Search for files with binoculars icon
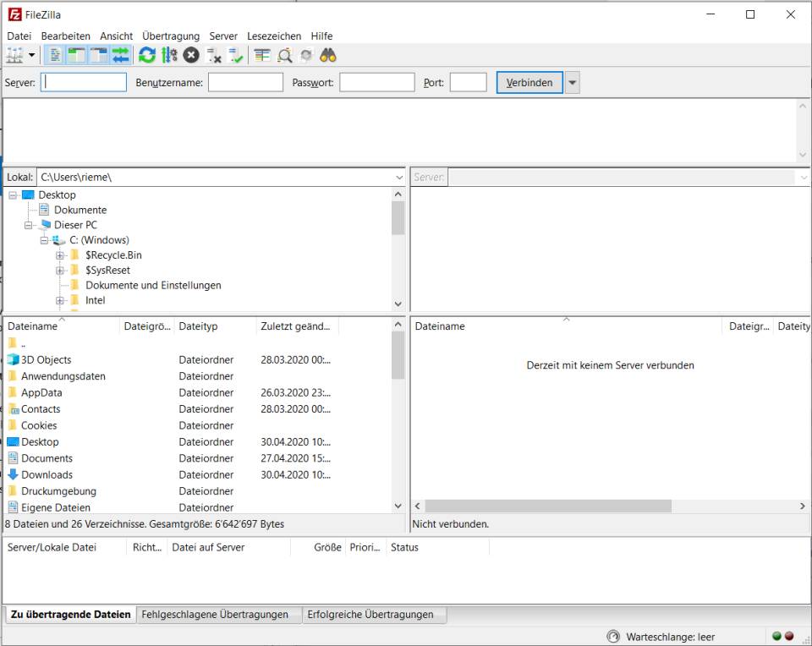The height and width of the screenshot is (646, 812). (328, 55)
